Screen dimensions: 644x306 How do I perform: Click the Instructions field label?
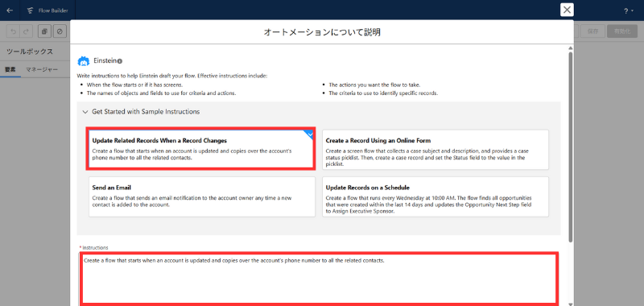click(94, 248)
